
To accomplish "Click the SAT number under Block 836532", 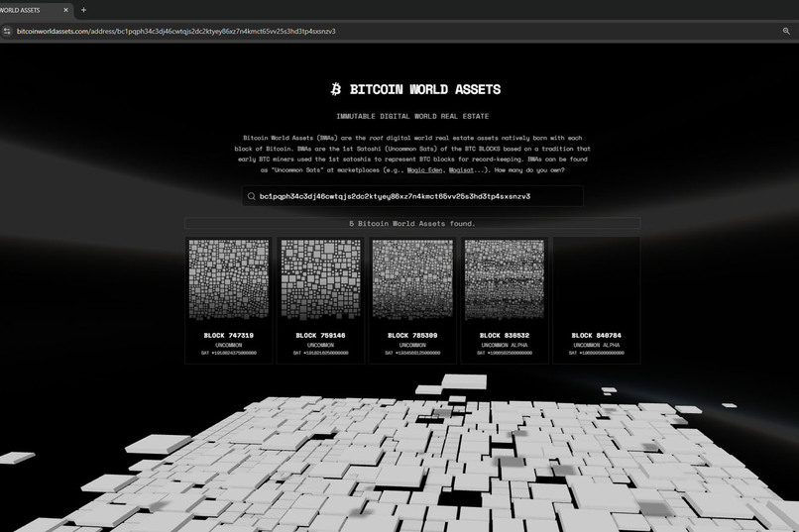I will click(505, 353).
